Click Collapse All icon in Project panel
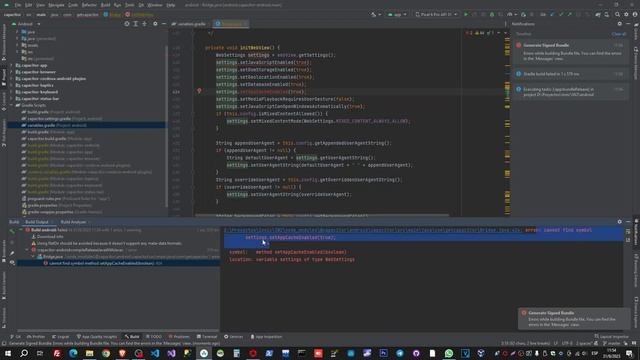Screen dimensions: 640x360 [x=144, y=24]
